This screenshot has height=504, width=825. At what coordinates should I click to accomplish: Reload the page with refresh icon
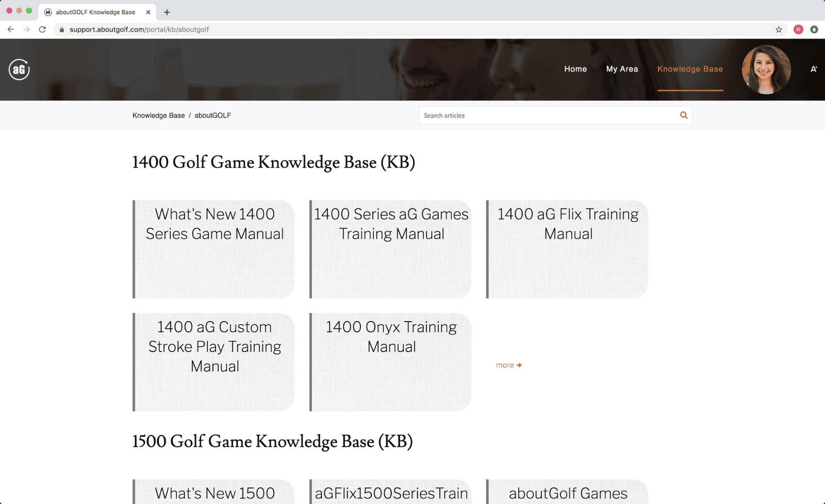(42, 29)
